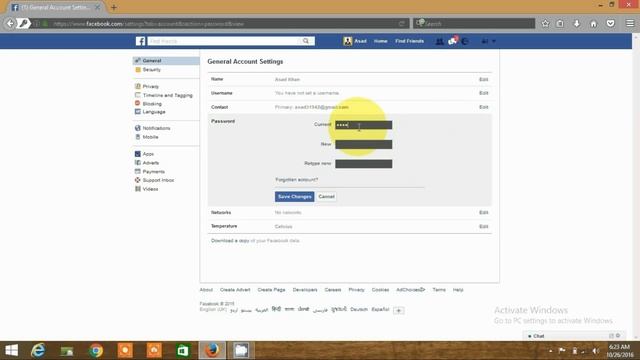Open the About footer link
This screenshot has width=640, height=360.
tap(206, 290)
